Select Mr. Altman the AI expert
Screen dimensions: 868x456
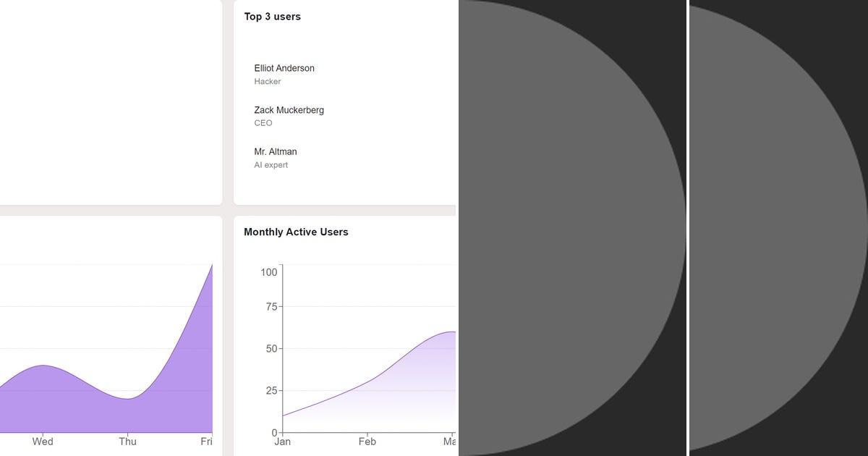tap(275, 151)
